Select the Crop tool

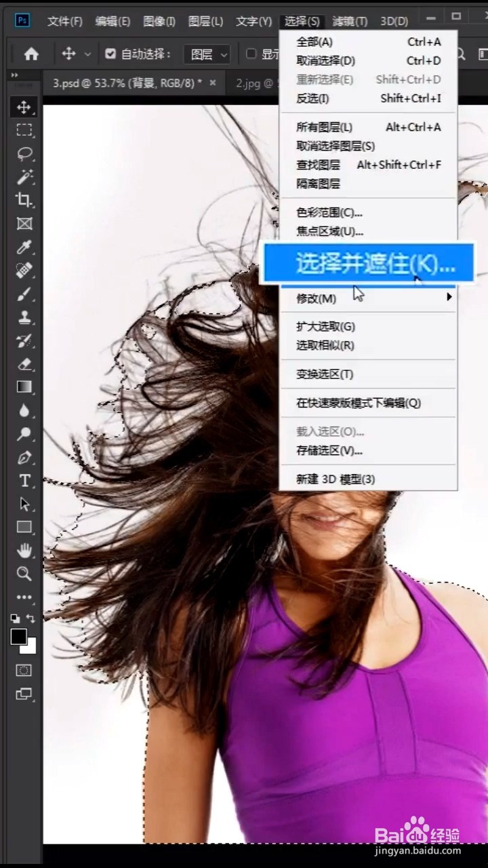pos(24,200)
